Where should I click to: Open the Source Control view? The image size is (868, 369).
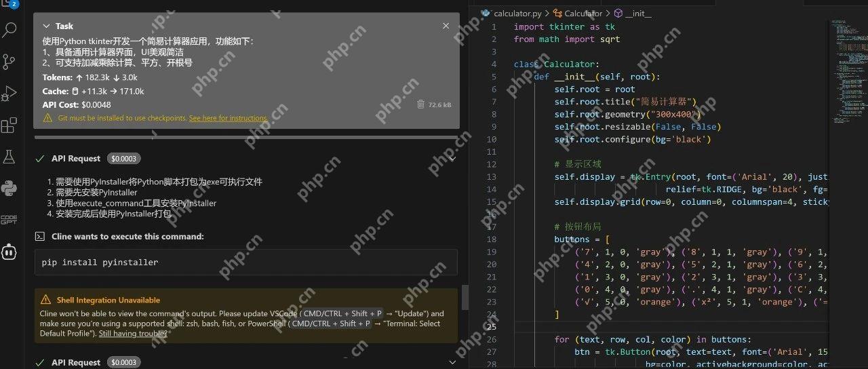click(x=9, y=62)
